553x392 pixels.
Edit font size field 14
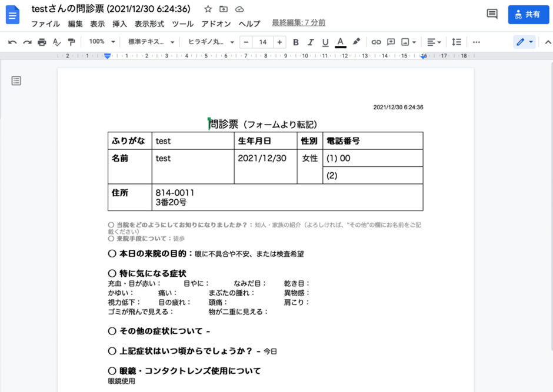[263, 42]
